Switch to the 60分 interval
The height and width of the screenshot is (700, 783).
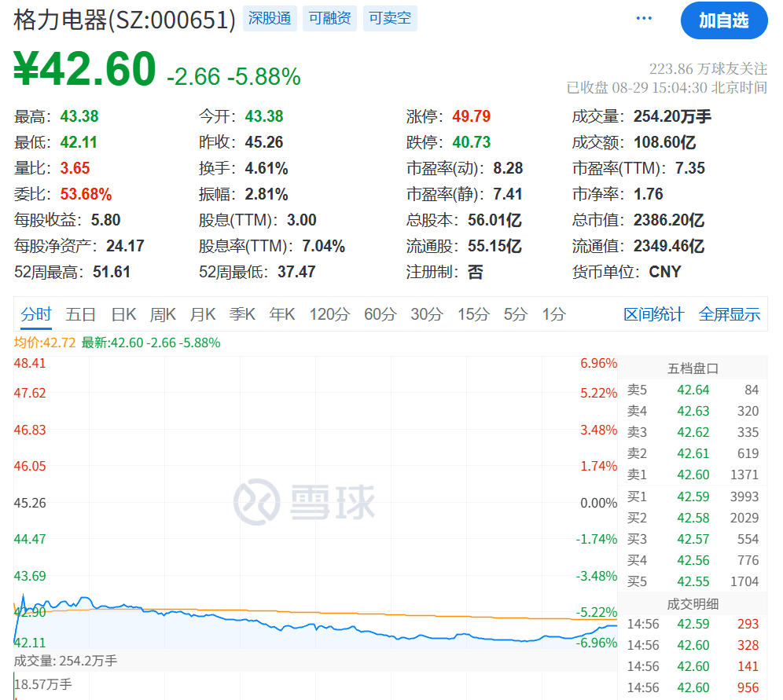pos(380,313)
